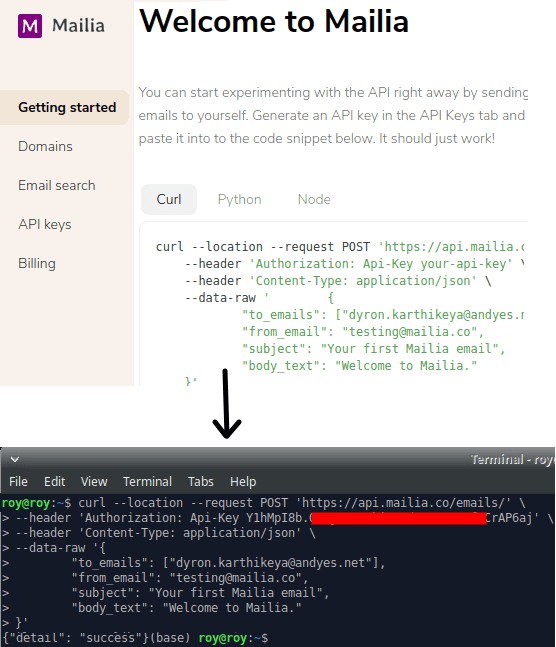Click inside the curl code snippet box
This screenshot has height=647, width=556.
pyautogui.click(x=334, y=304)
